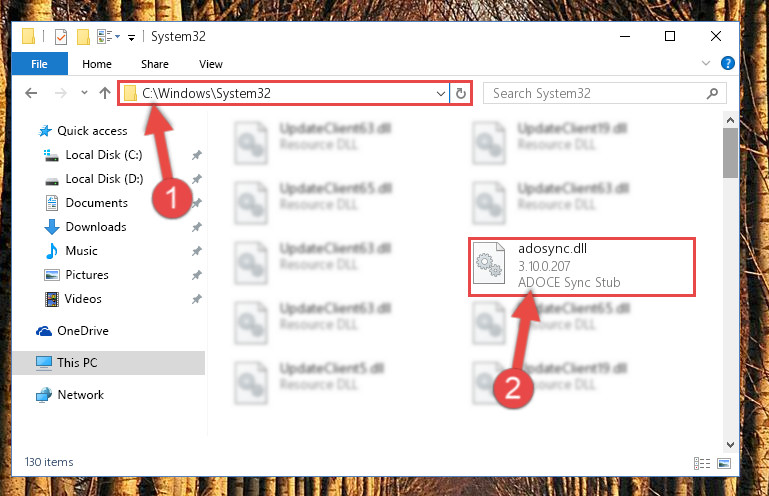Switch to the View ribbon tab
The height and width of the screenshot is (496, 769).
[x=211, y=64]
